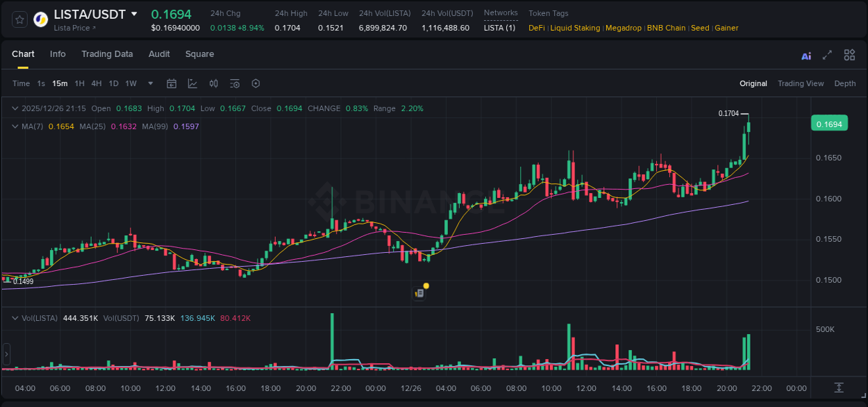The width and height of the screenshot is (868, 407).
Task: Toggle the favorite star for LISTA/USDT
Action: [x=19, y=19]
